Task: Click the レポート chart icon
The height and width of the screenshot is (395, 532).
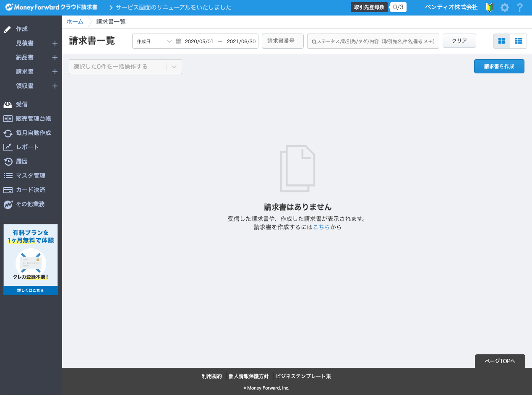Action: [x=8, y=147]
